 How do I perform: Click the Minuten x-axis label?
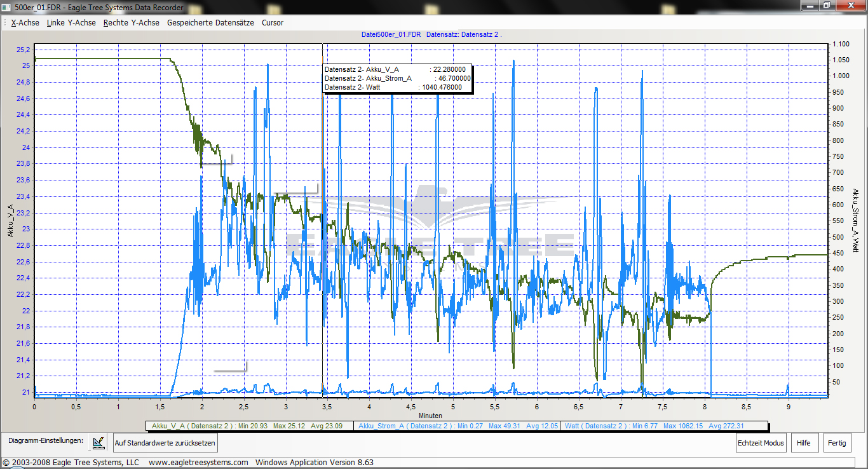click(431, 415)
